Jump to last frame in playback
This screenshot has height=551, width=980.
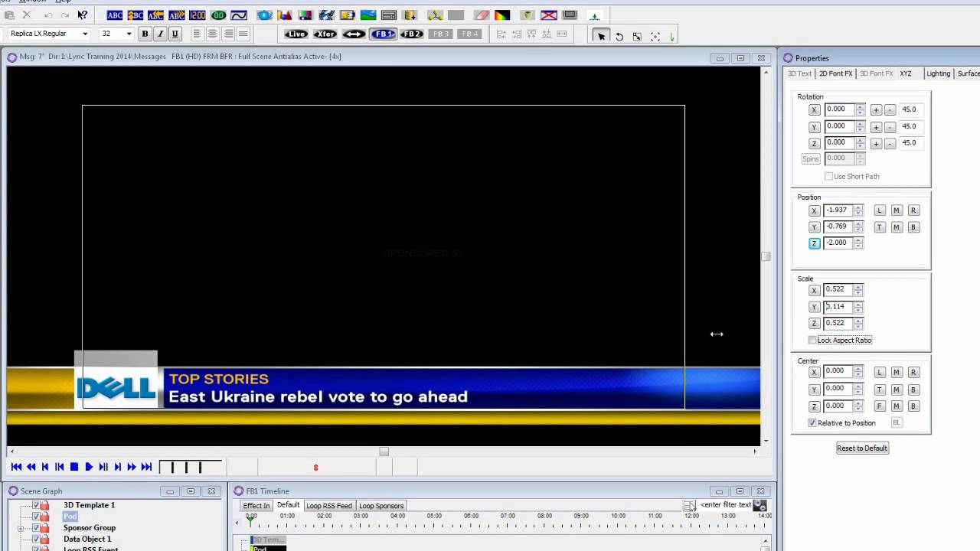point(146,467)
